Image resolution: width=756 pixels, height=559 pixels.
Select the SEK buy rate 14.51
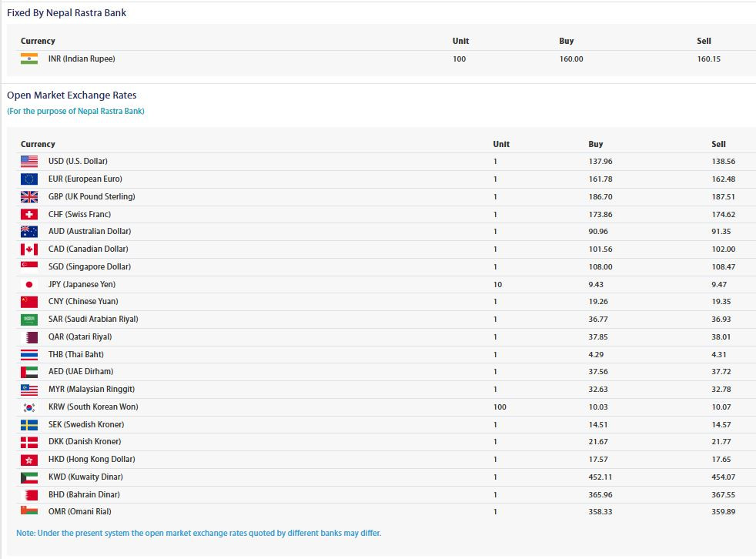click(598, 425)
